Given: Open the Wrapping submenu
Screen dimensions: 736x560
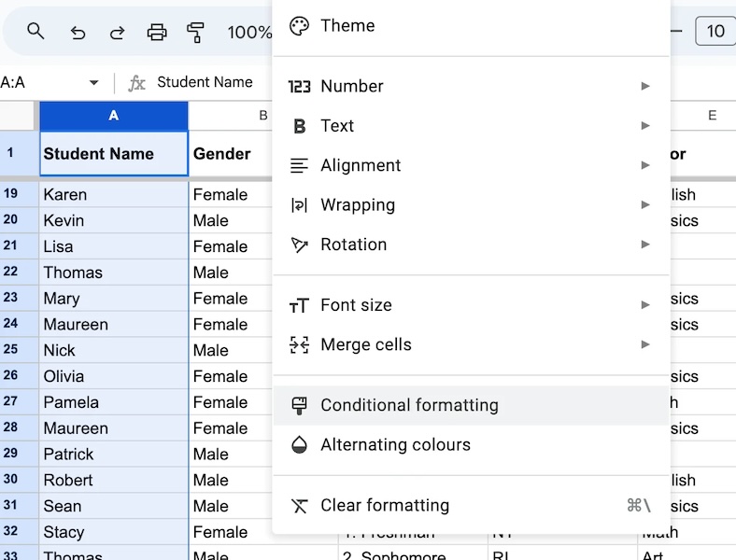Looking at the screenshot, I should click(x=471, y=205).
